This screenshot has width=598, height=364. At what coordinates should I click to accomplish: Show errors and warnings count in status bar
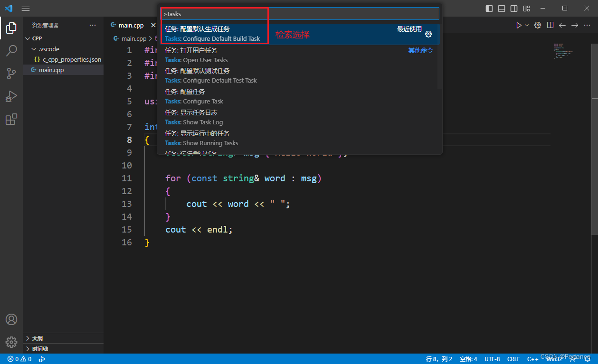[x=19, y=359]
